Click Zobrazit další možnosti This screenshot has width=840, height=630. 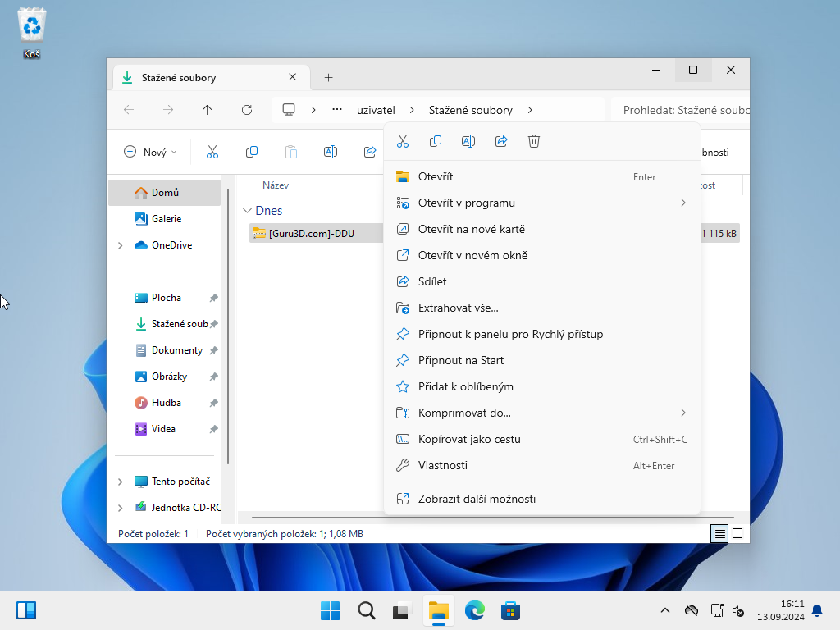pos(477,499)
